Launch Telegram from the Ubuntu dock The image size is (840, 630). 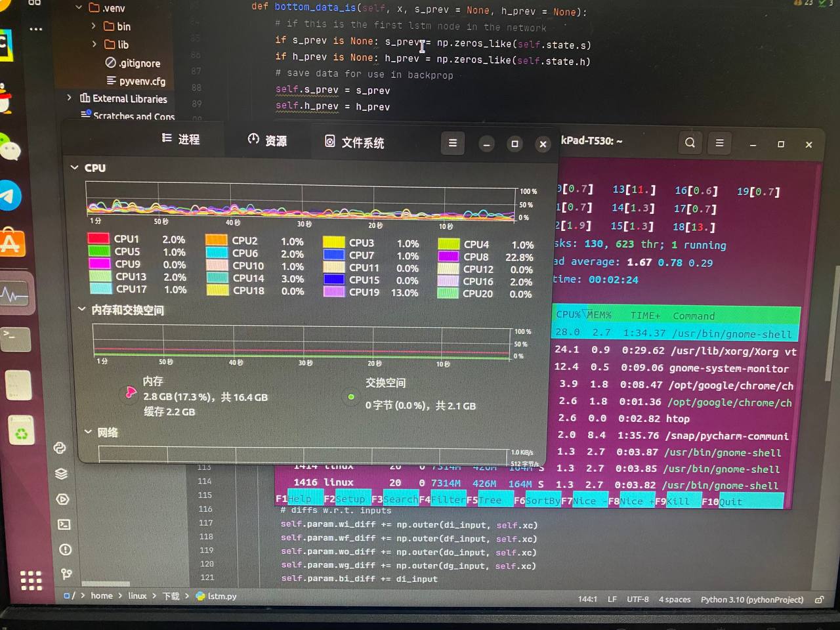click(x=9, y=196)
